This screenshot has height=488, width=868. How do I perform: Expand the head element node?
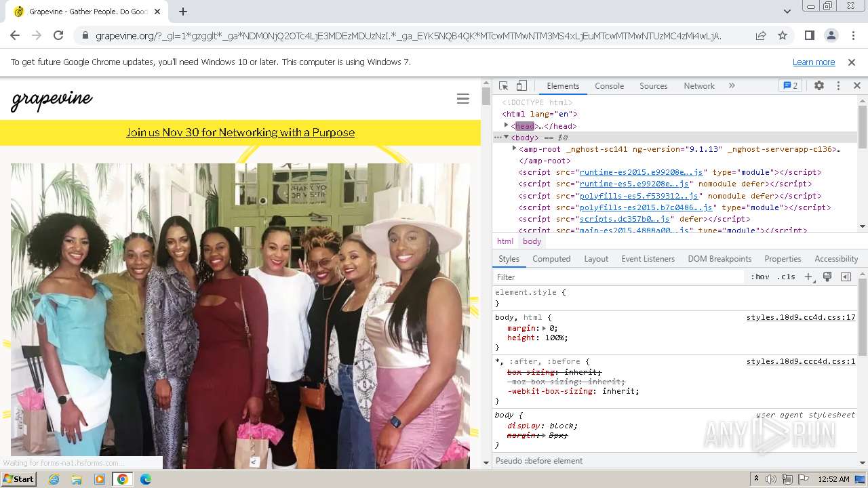click(506, 125)
